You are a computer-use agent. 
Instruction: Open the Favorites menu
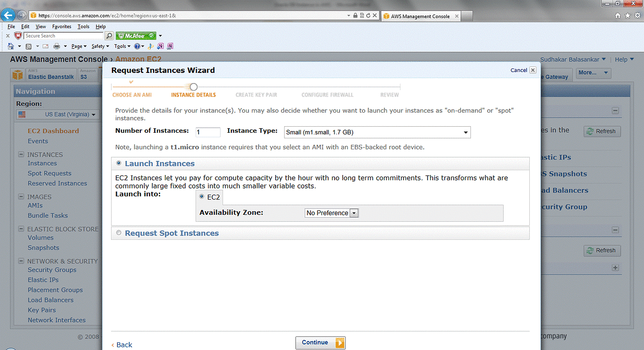tap(62, 27)
